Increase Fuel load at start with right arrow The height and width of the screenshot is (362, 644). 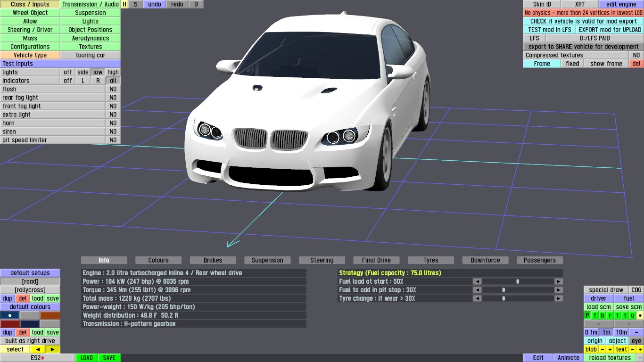click(559, 281)
